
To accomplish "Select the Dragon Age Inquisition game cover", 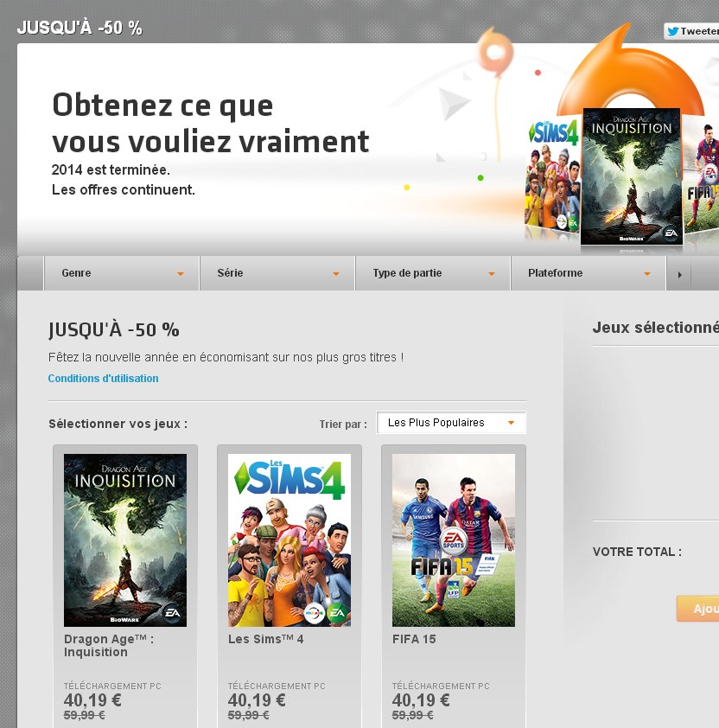I will 125,540.
